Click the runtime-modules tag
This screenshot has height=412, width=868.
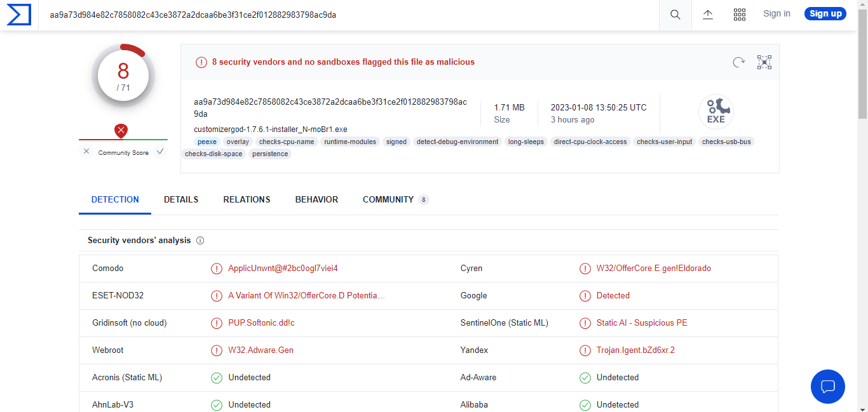[x=350, y=142]
